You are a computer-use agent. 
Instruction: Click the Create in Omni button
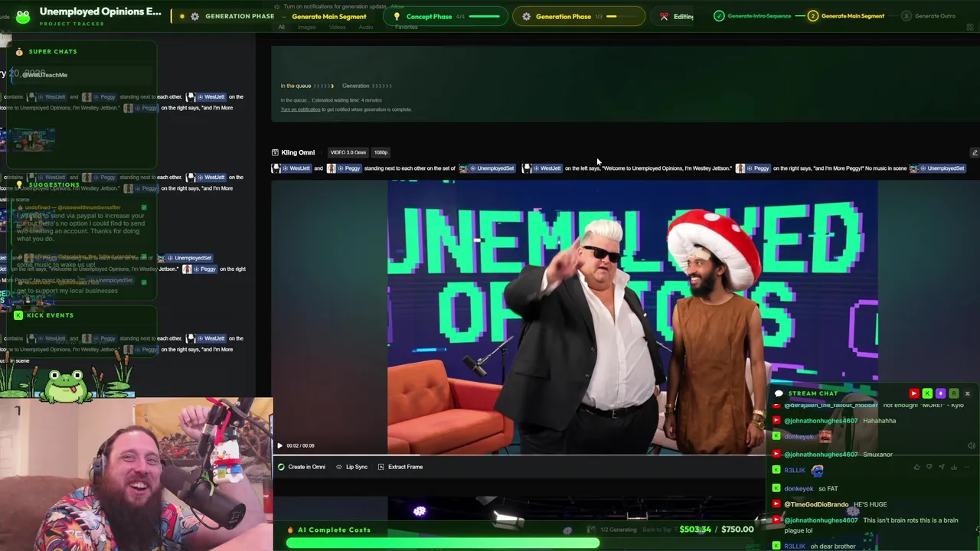[x=302, y=467]
